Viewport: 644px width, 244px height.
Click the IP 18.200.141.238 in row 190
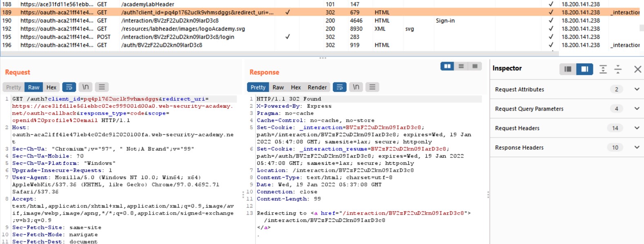[581, 20]
